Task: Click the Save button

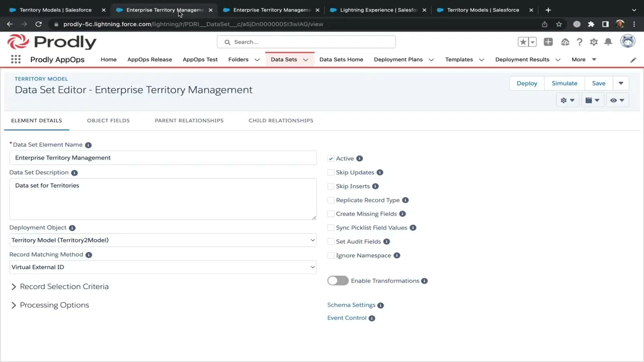Action: (x=599, y=83)
